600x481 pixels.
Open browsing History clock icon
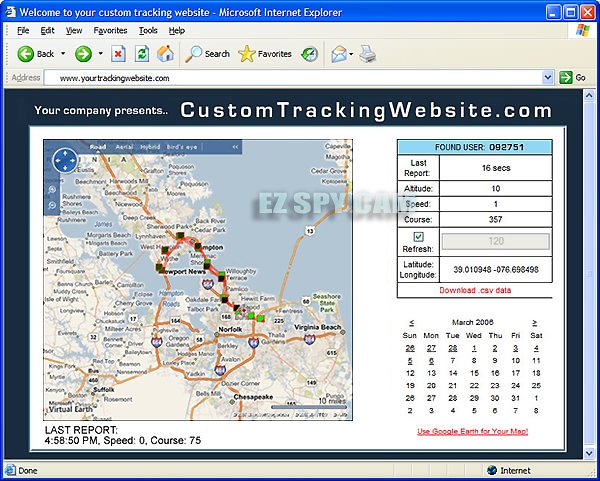tap(310, 54)
